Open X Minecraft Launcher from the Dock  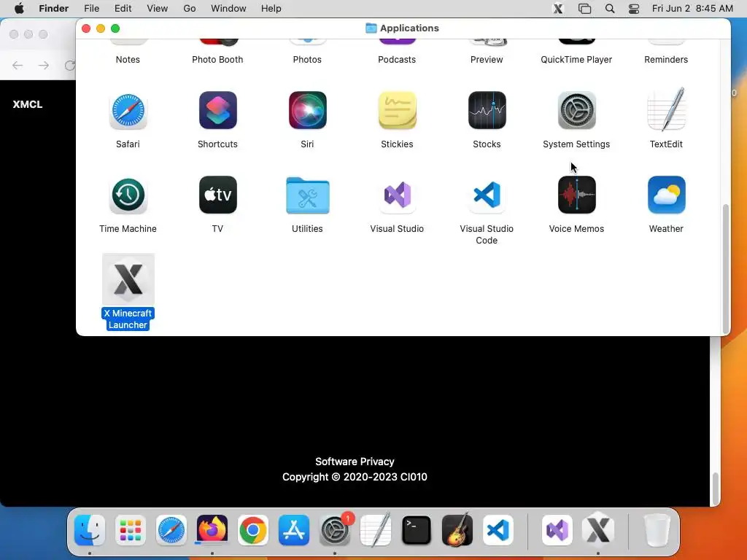[598, 530]
